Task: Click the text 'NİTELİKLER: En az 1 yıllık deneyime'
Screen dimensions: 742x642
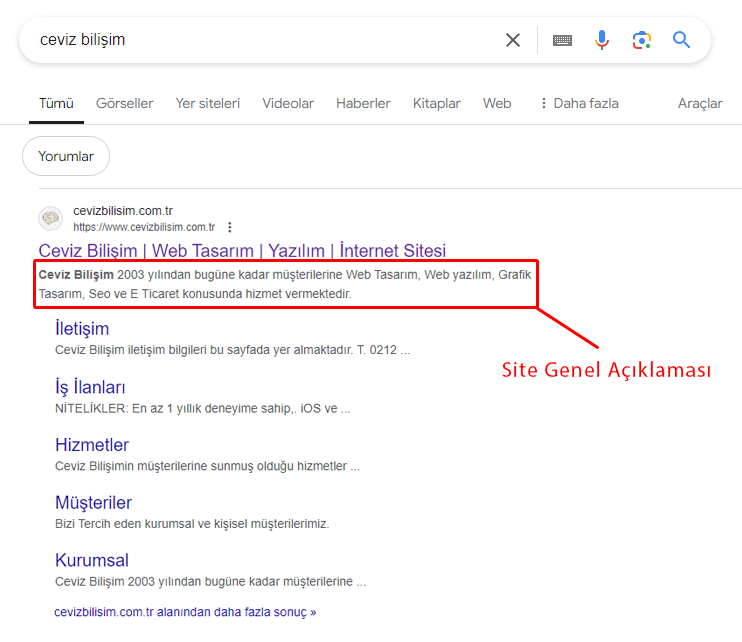Action: click(203, 409)
